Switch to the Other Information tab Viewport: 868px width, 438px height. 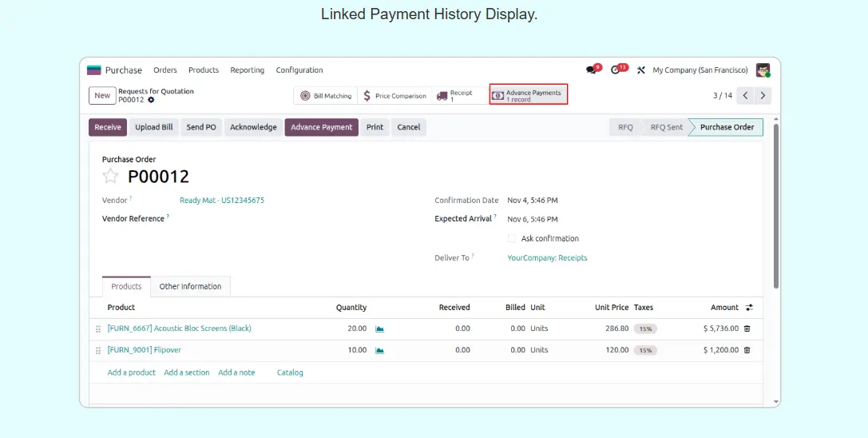click(x=190, y=287)
